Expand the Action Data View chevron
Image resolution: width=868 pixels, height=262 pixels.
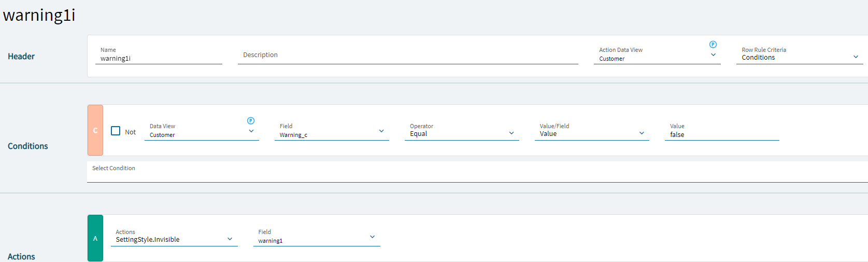coord(713,55)
